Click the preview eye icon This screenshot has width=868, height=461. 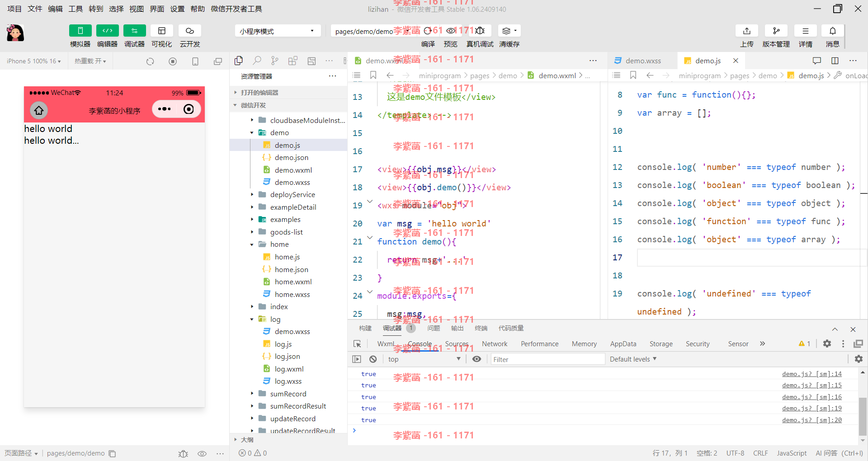pos(451,31)
